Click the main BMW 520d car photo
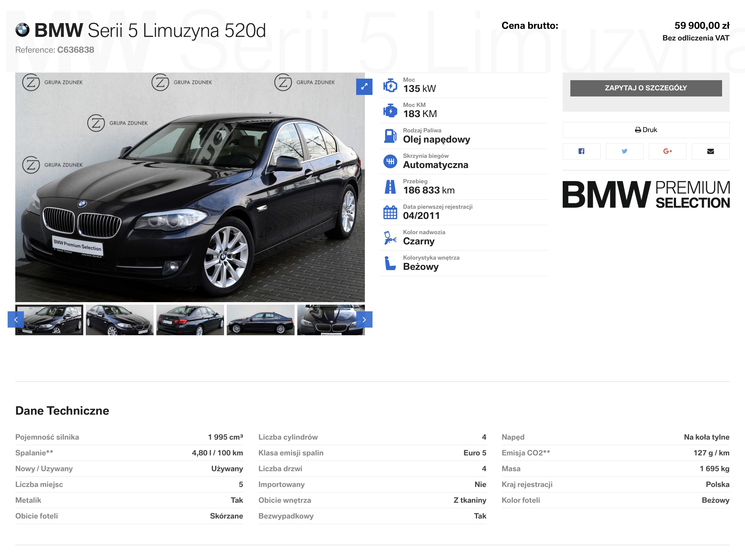745x560 pixels. pyautogui.click(x=190, y=187)
